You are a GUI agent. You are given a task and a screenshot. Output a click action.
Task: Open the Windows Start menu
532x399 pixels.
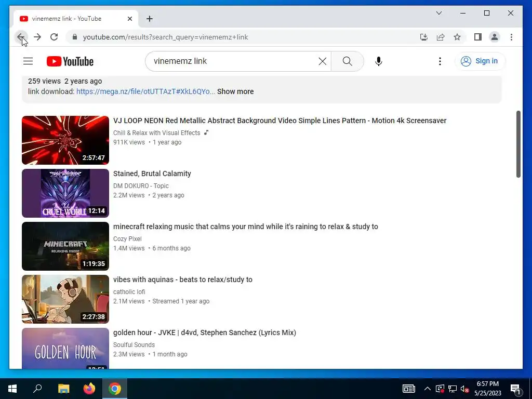[12, 389]
